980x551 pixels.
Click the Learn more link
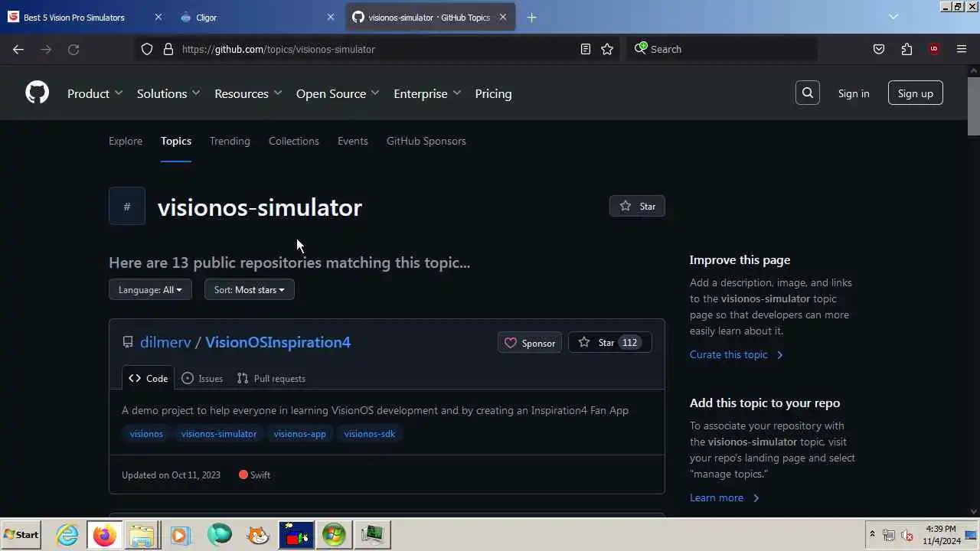(724, 497)
